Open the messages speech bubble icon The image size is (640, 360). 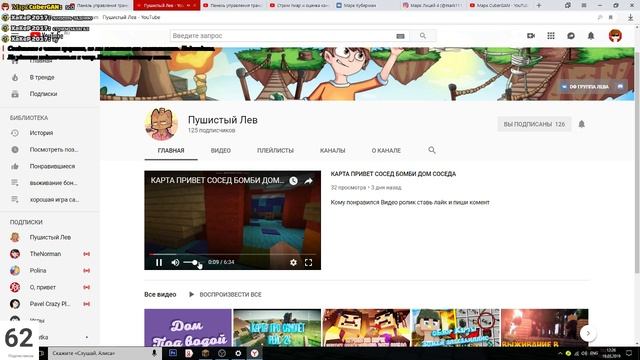pos(571,36)
